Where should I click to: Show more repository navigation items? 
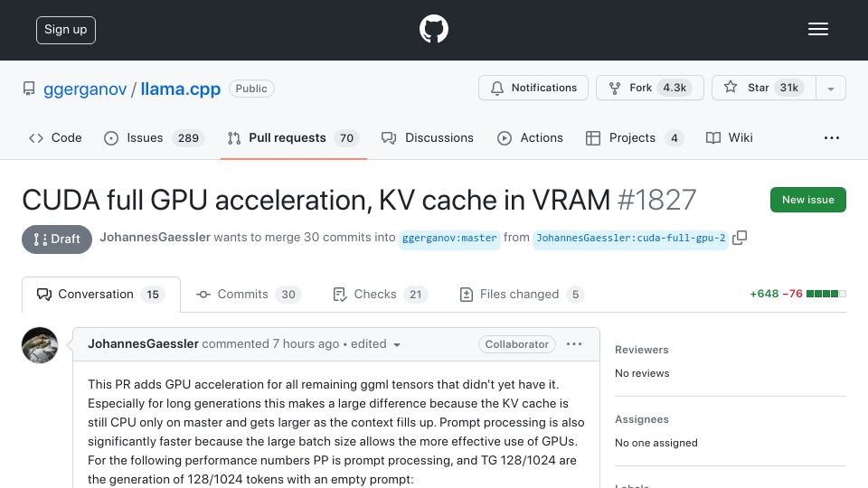pos(832,137)
